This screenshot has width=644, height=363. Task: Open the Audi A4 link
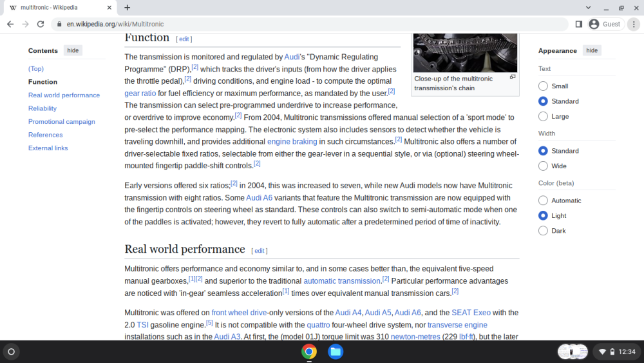348,313
